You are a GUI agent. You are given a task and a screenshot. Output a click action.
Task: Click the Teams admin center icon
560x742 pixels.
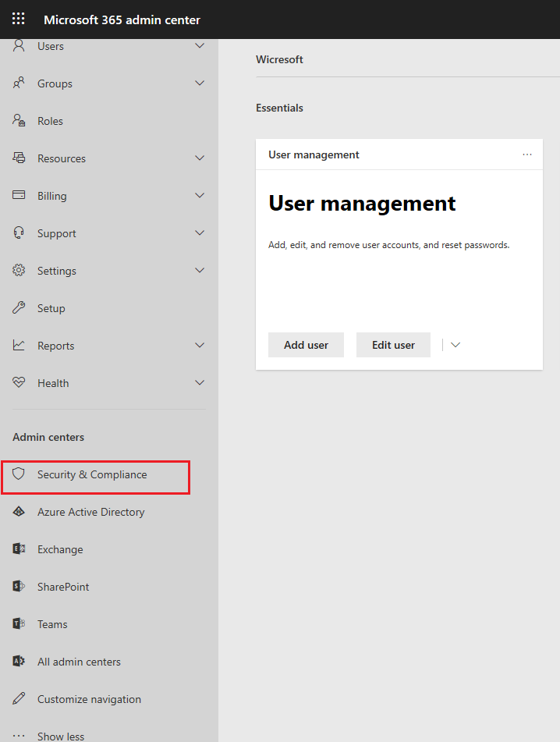pos(19,623)
